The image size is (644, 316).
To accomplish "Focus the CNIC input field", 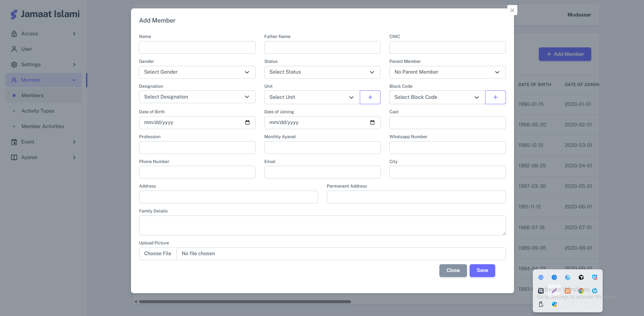I will coord(447,47).
